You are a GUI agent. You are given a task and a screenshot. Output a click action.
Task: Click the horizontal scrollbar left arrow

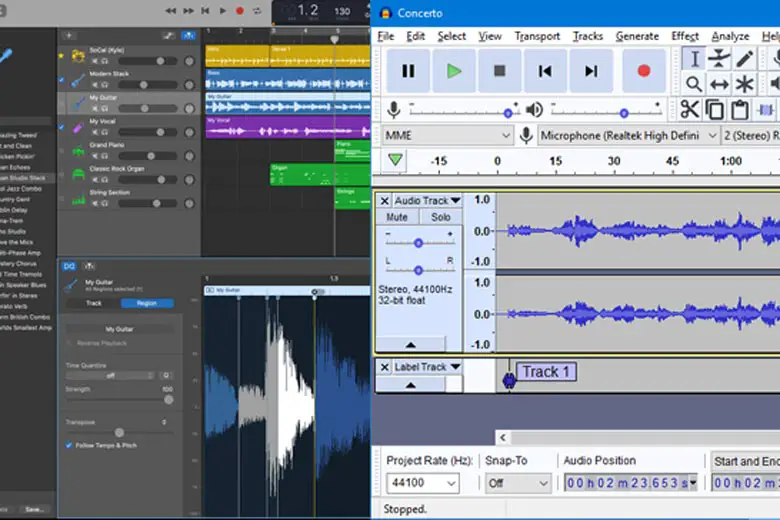coord(503,437)
